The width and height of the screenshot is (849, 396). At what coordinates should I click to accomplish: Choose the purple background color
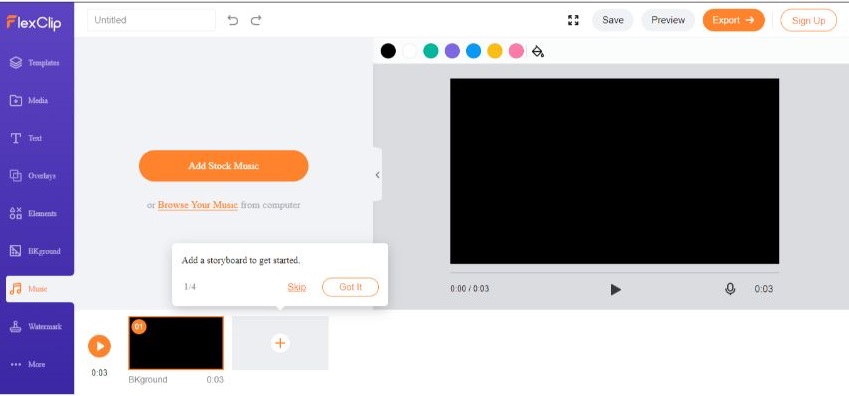coord(452,51)
